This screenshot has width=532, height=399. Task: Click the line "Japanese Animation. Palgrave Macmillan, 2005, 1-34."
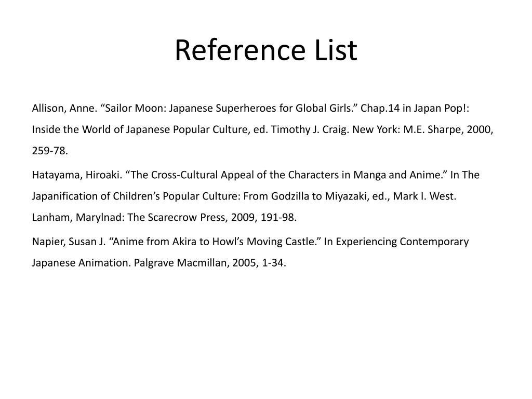159,263
